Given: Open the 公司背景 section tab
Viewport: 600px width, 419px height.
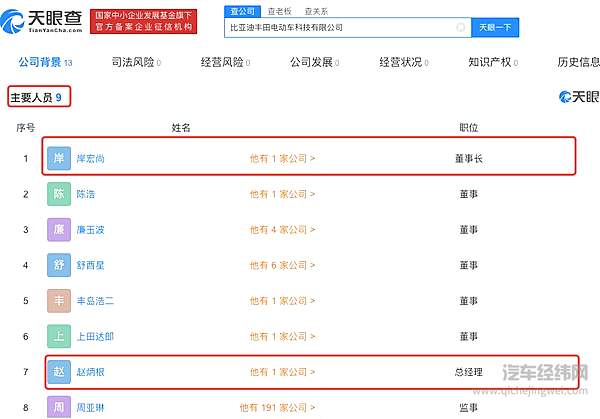Looking at the screenshot, I should 45,62.
